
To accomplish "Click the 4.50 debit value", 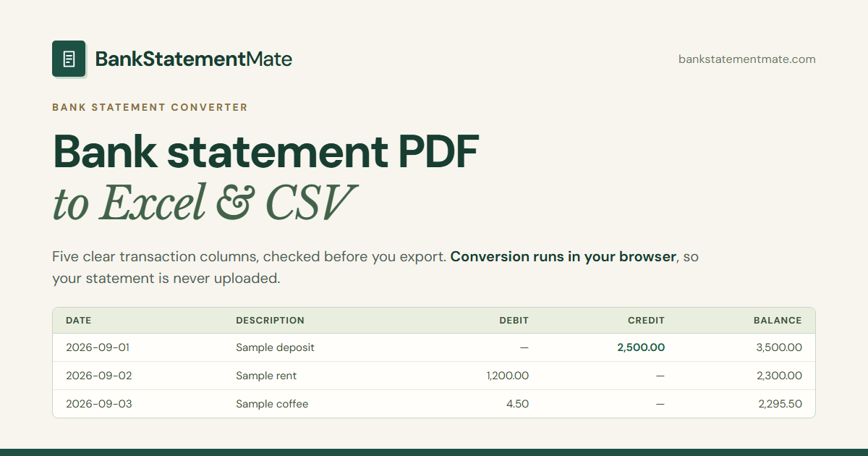I will coord(517,404).
